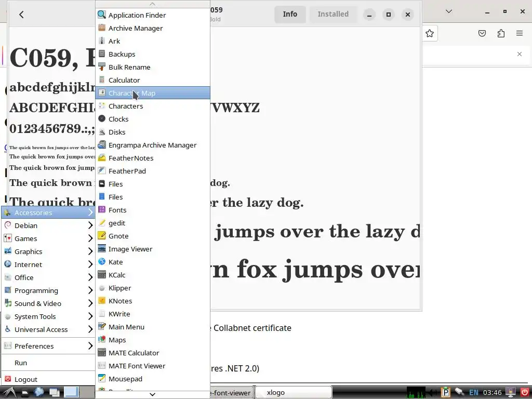Launch KWrite
This screenshot has height=399, width=532.
click(153, 314)
